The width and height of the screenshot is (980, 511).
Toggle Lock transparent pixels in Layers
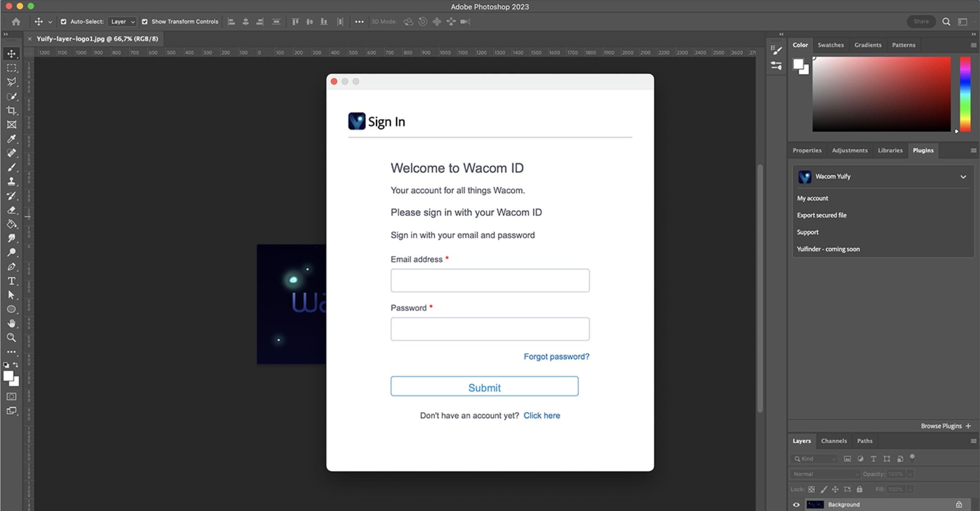pyautogui.click(x=811, y=489)
